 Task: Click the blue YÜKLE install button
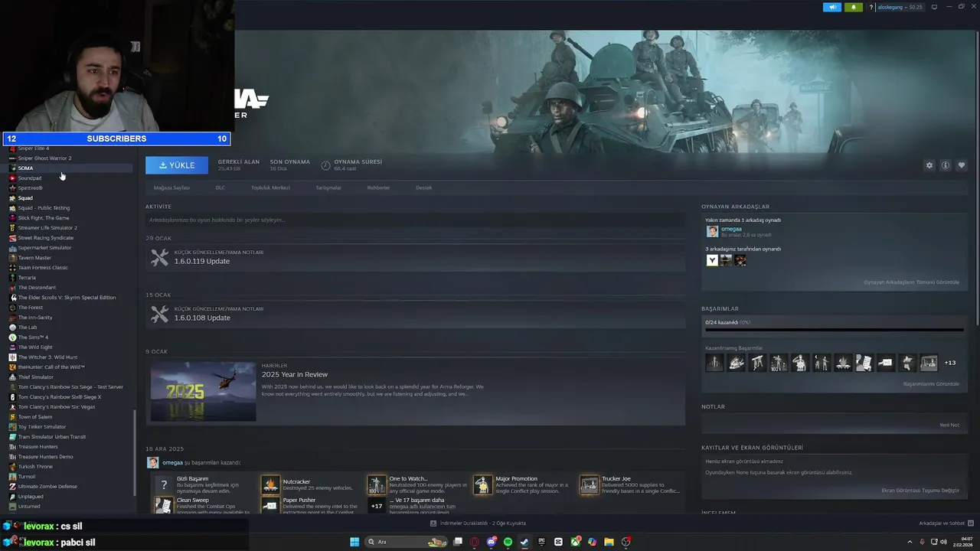coord(177,165)
